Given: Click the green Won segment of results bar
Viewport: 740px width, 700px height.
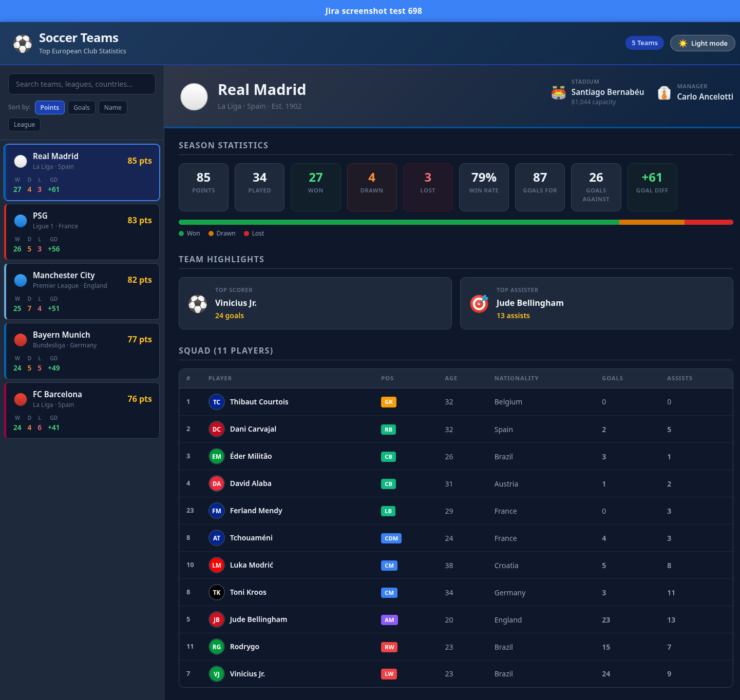Looking at the screenshot, I should coord(399,222).
